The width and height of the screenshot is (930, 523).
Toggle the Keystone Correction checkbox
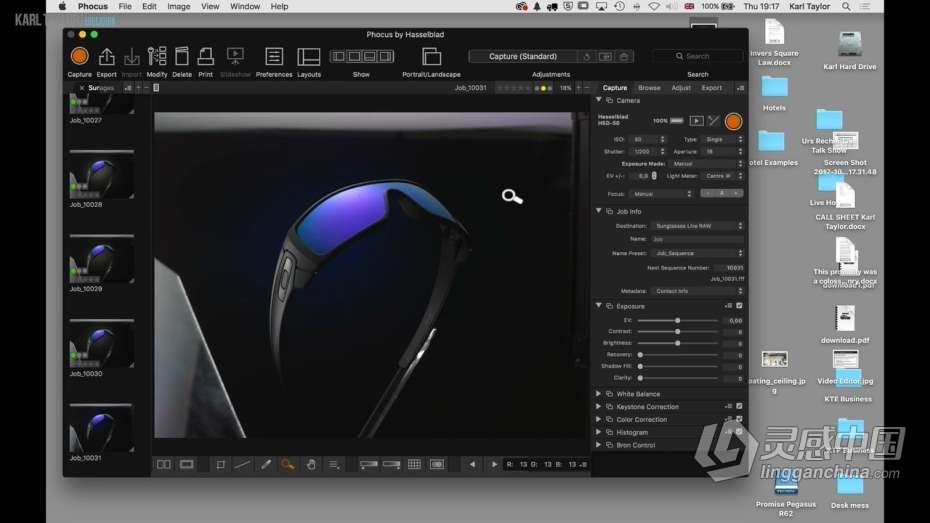[x=739, y=407]
